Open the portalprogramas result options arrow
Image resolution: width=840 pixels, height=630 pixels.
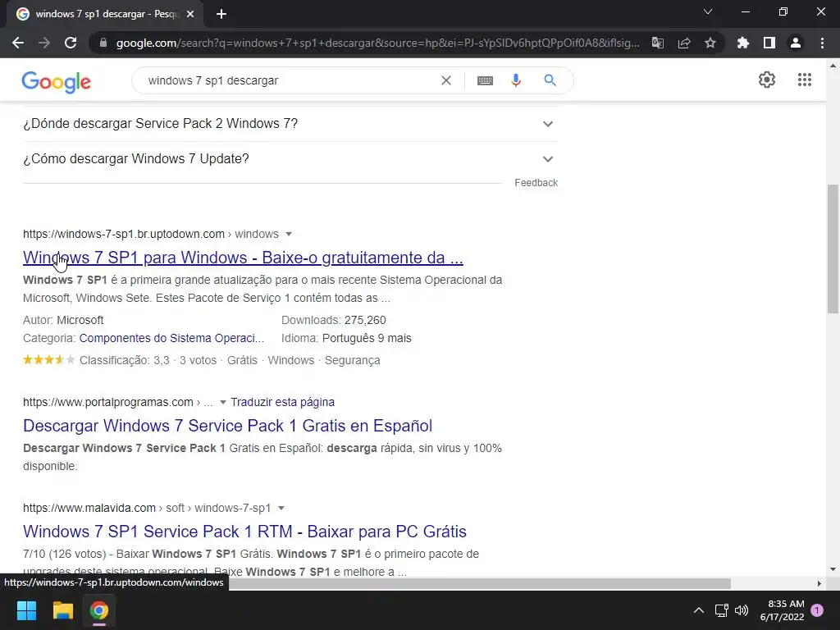(223, 402)
